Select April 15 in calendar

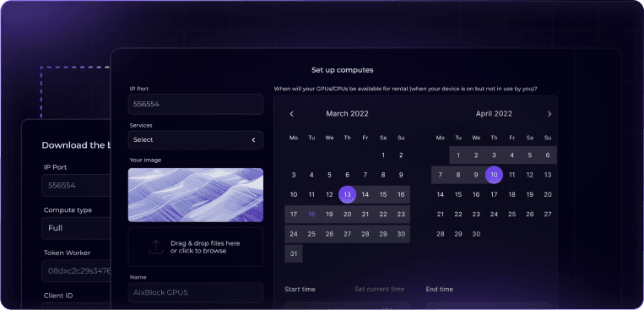coord(458,194)
